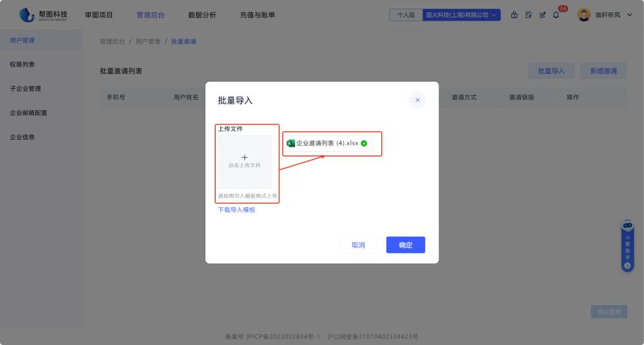Click the green checkmark on uploaded file
Image resolution: width=644 pixels, height=345 pixels.
pyautogui.click(x=365, y=144)
